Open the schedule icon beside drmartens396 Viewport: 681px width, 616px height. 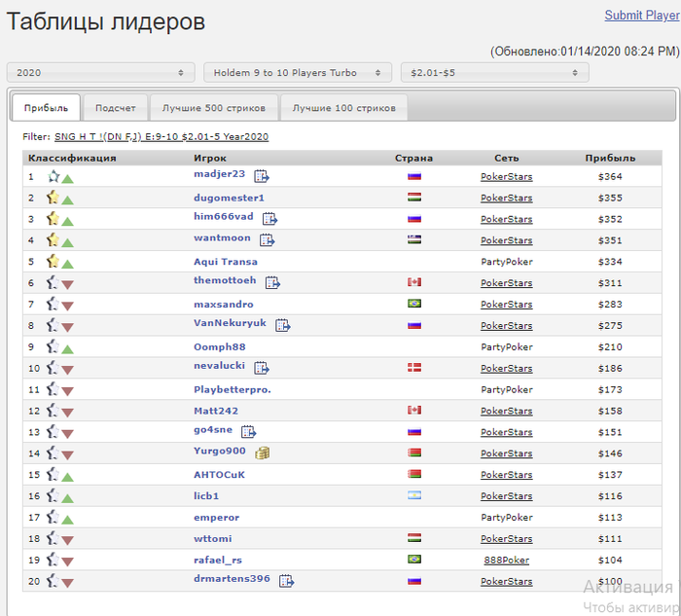click(287, 580)
